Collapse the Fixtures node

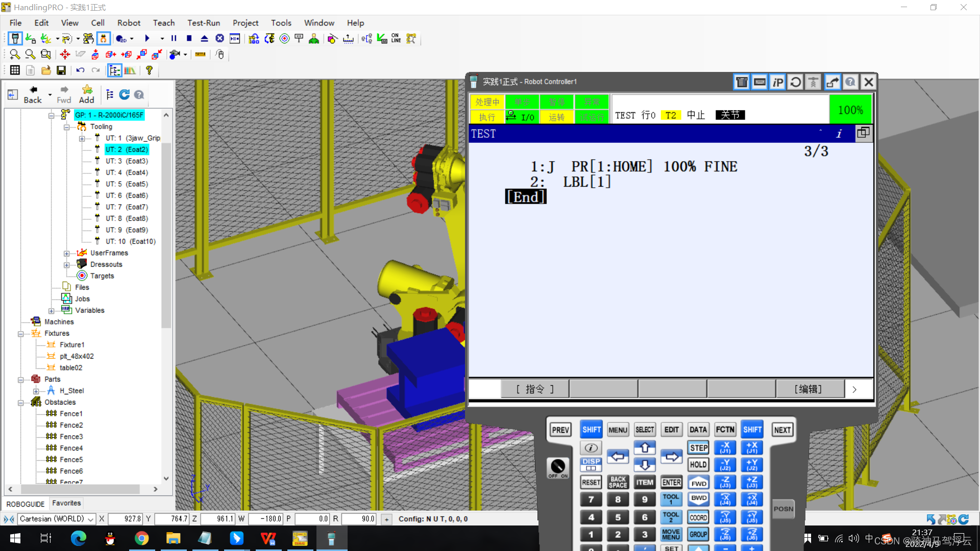tap(20, 334)
